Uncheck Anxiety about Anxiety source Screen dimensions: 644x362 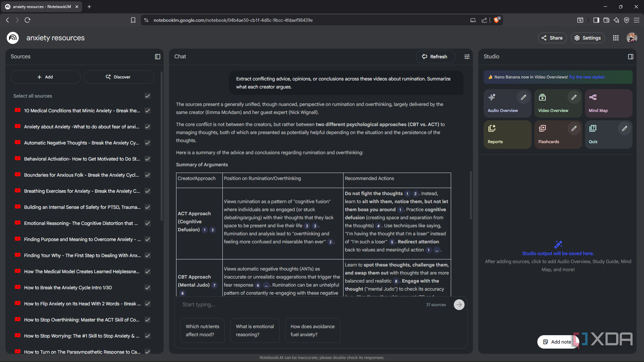[148, 127]
